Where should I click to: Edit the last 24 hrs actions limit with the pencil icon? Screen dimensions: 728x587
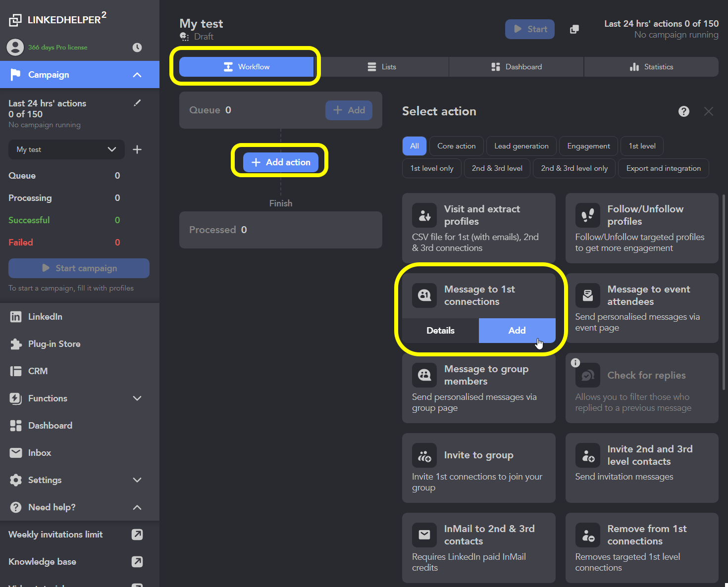(x=137, y=103)
